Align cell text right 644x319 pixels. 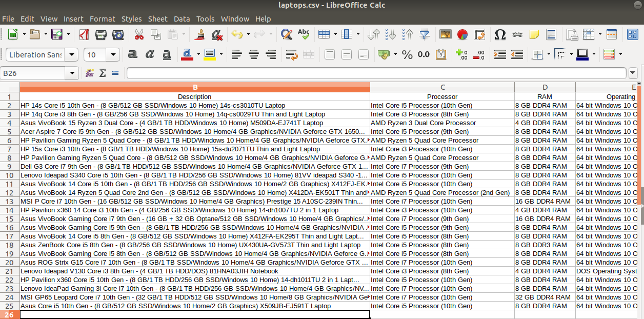point(270,54)
